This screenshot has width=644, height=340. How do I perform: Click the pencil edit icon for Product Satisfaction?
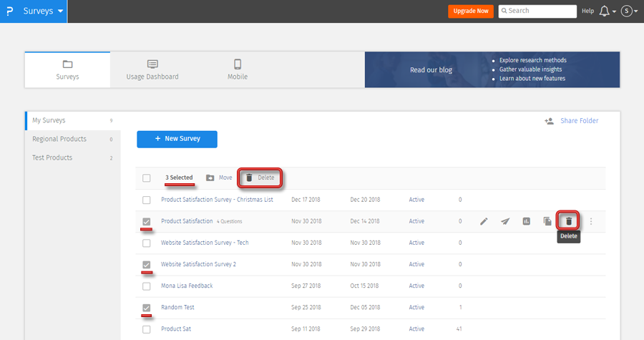[484, 221]
